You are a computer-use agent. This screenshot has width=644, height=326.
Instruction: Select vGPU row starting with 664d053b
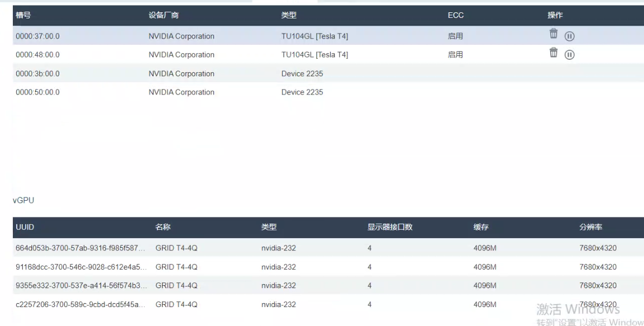[81, 248]
